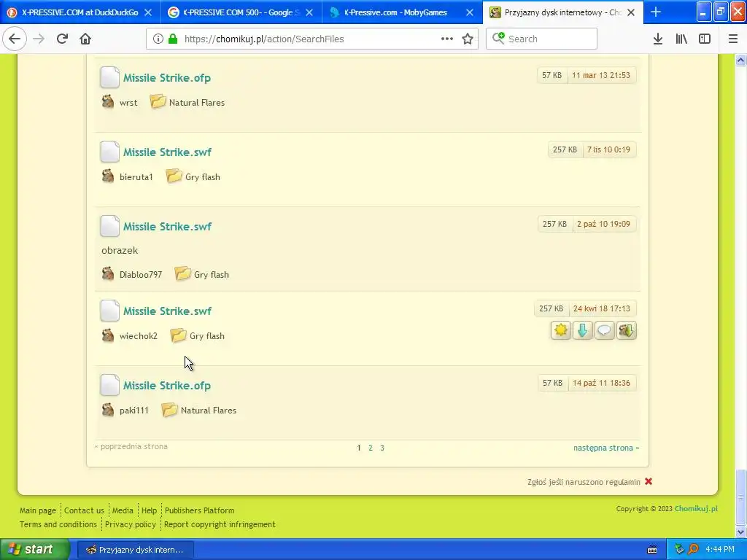
Task: Click the page vertical scrollbar thumb
Action: click(741, 496)
